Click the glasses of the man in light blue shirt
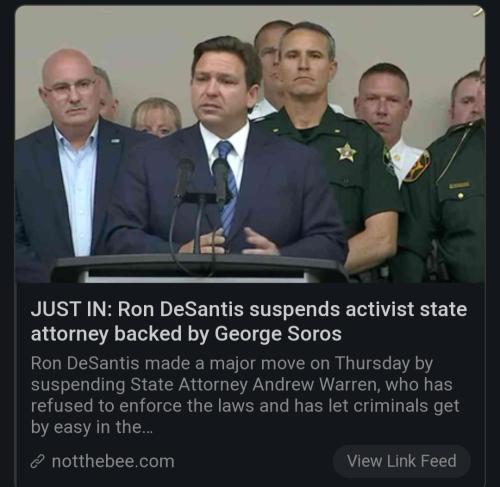This screenshot has height=487, width=500. point(70,86)
